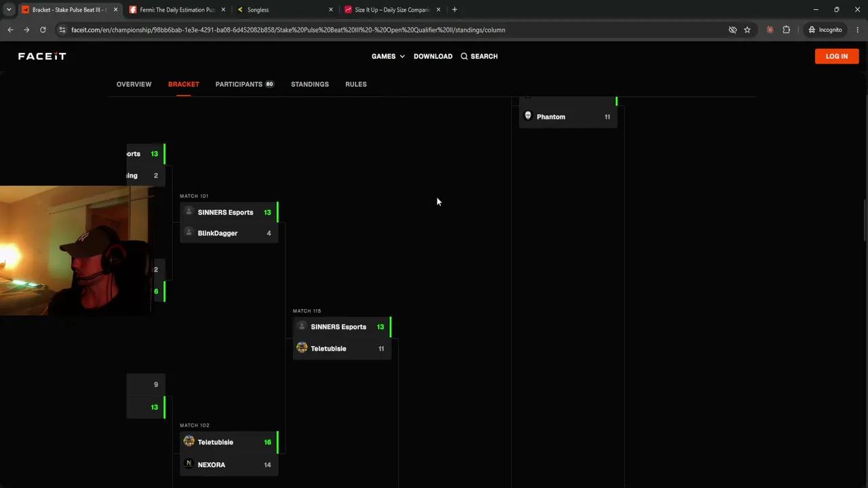Screen dimensions: 868x488
Task: Select the Bracket tab
Action: (x=183, y=84)
